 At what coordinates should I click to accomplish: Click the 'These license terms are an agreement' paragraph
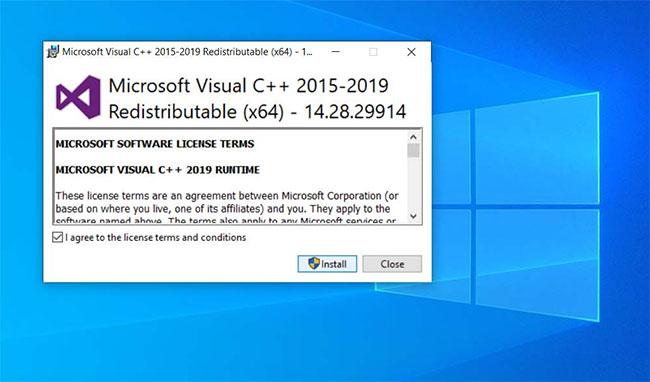click(x=227, y=208)
